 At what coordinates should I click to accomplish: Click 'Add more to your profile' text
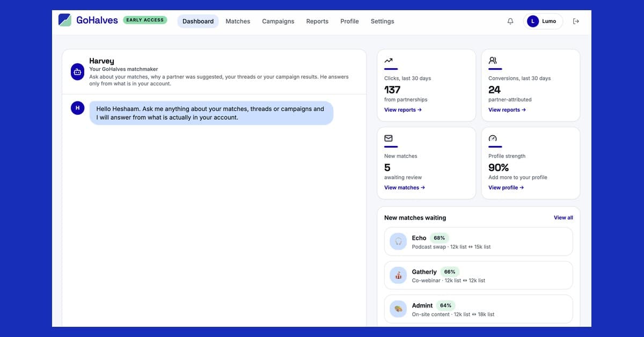point(518,178)
